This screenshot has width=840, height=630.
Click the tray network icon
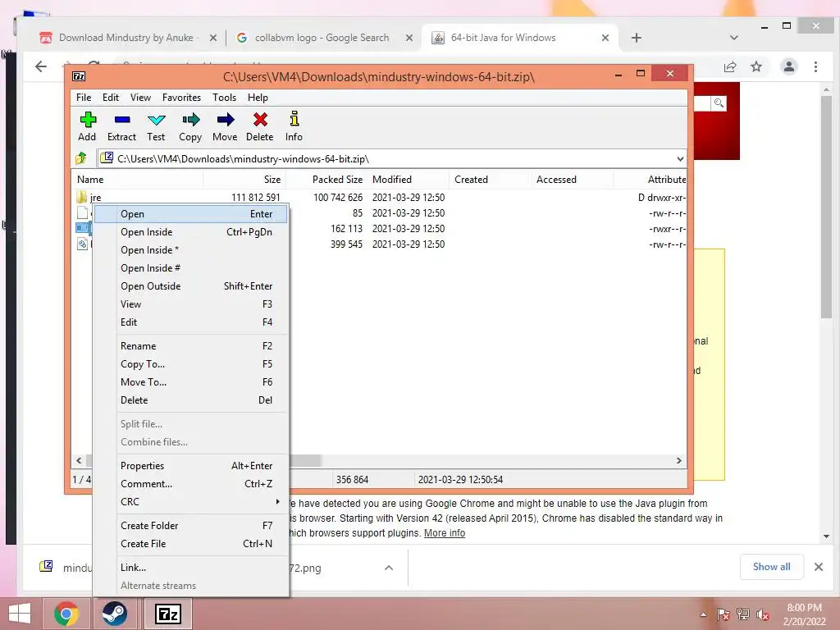tap(743, 614)
